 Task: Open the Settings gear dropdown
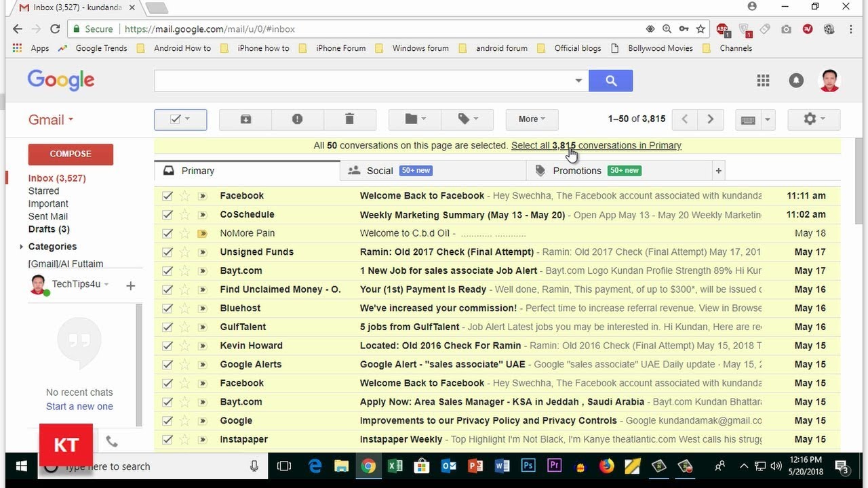(814, 119)
